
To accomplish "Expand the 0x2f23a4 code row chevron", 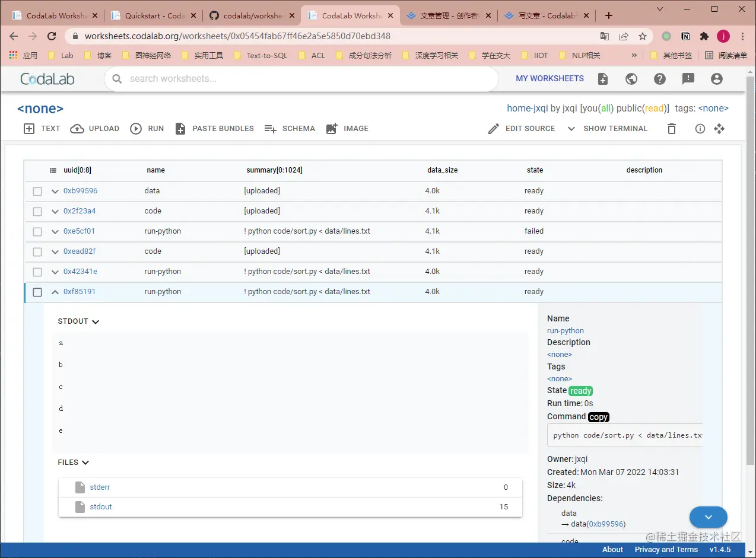I will coord(55,212).
